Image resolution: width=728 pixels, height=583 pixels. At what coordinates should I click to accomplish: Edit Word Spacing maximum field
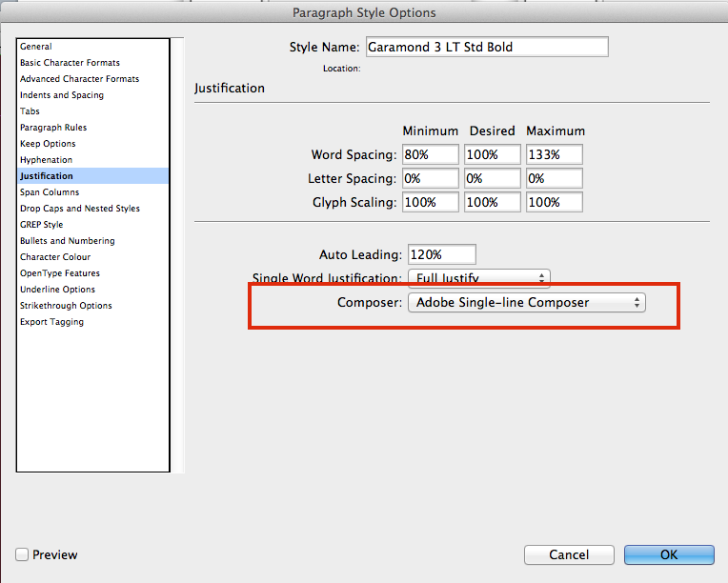point(555,154)
